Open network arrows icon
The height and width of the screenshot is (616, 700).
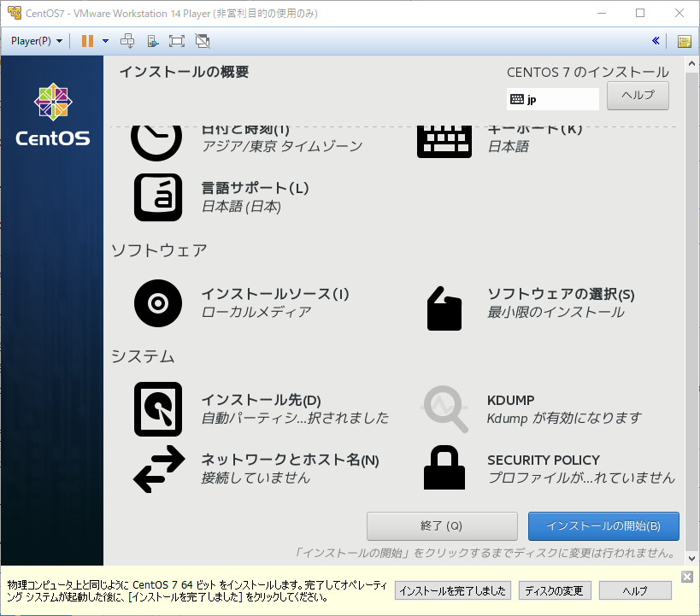(x=159, y=469)
